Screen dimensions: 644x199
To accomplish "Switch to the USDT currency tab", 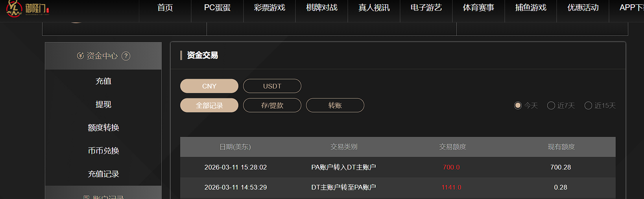I will (272, 86).
